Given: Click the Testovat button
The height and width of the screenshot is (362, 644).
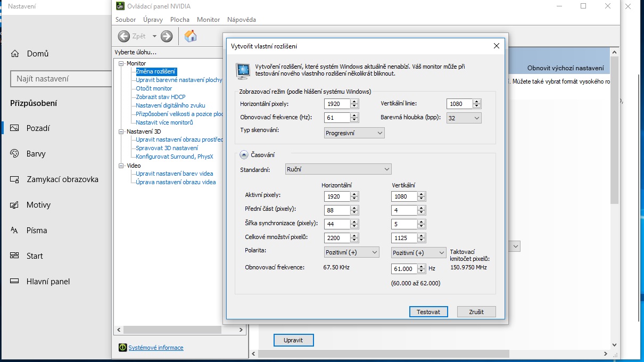Looking at the screenshot, I should click(x=428, y=312).
